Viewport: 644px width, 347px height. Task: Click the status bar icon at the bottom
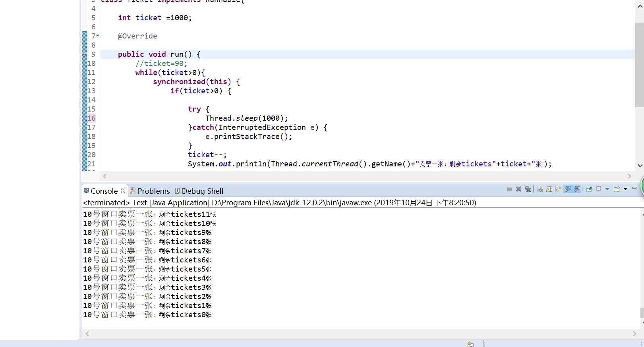point(470,344)
